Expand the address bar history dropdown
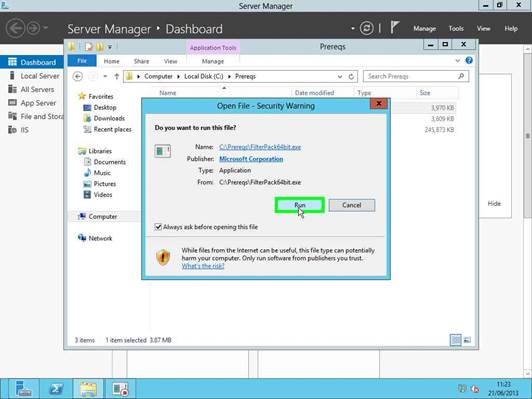The image size is (532, 399). pos(340,77)
